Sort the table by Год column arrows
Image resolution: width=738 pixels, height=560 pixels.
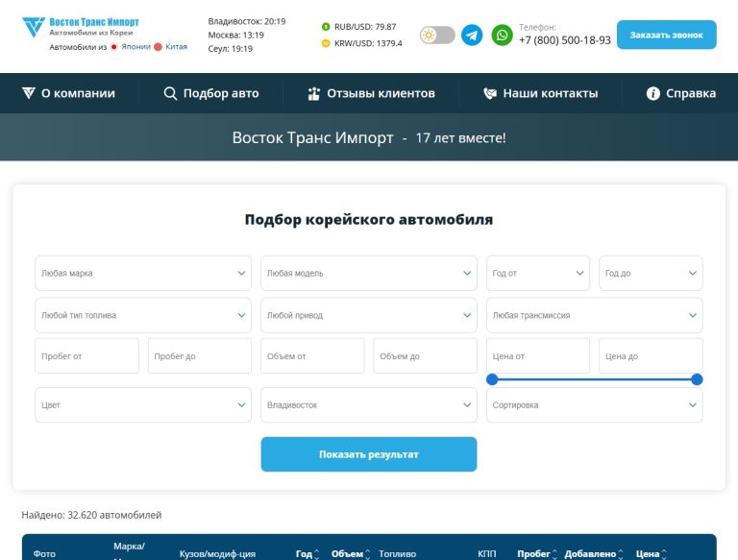(x=317, y=554)
